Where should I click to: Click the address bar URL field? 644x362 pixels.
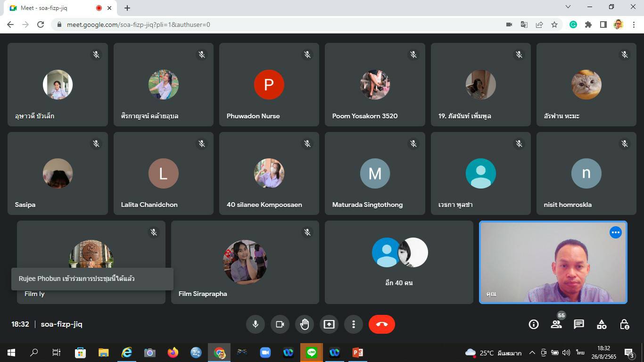pyautogui.click(x=283, y=25)
